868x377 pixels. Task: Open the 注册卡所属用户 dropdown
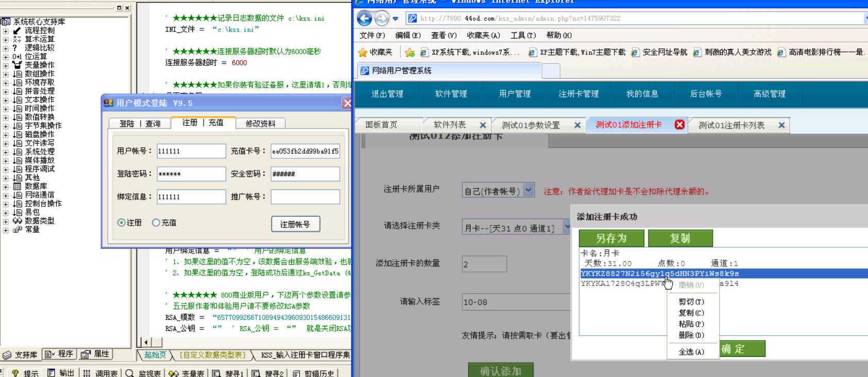coord(528,190)
